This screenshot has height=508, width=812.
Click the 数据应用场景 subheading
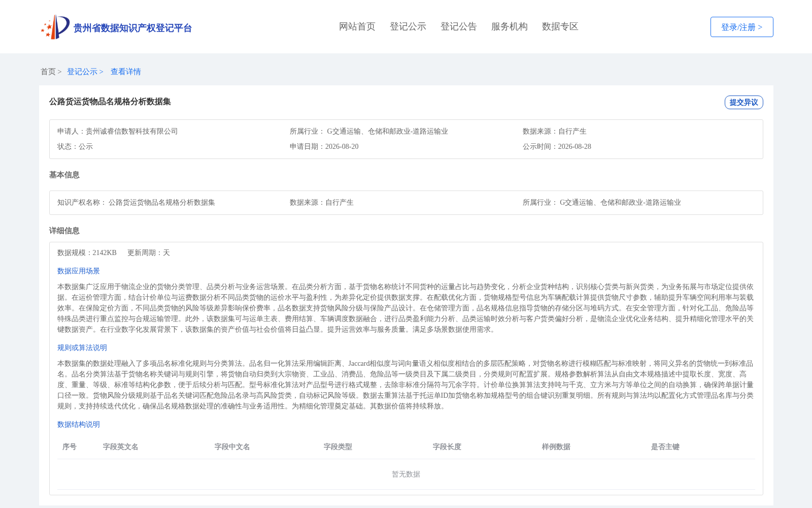(79, 271)
